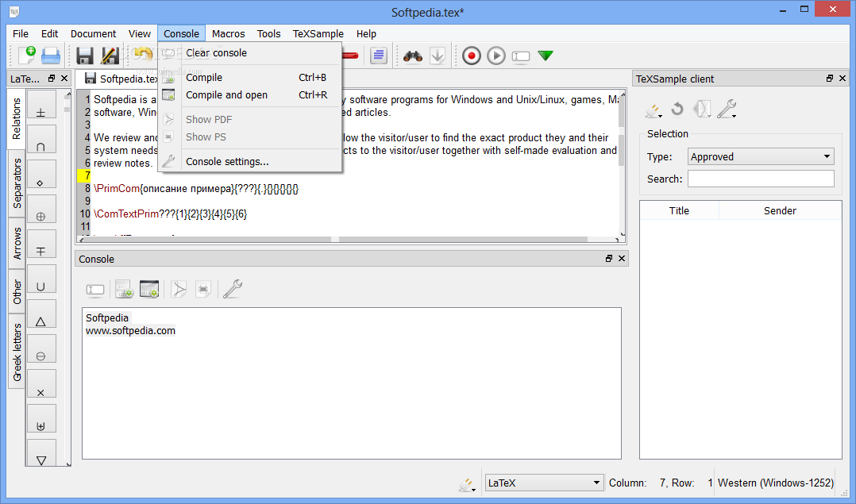Switch to the Separators symbols tab

[17, 183]
